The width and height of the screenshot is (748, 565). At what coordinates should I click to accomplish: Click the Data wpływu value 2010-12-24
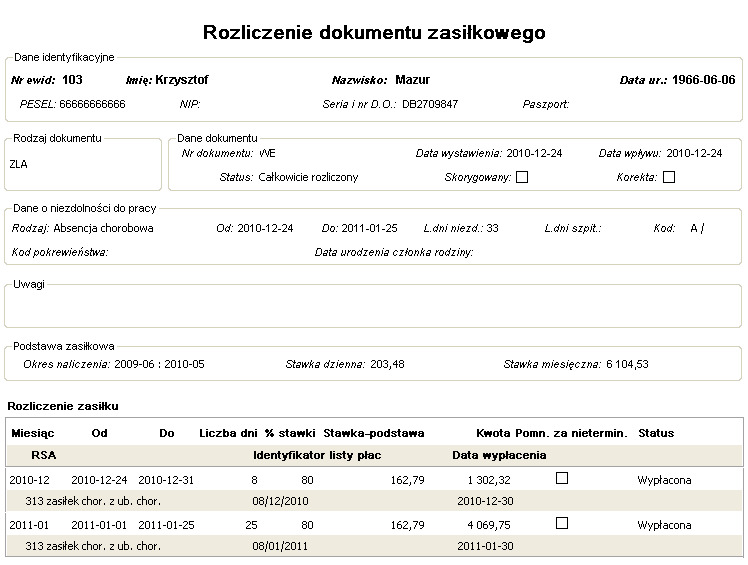click(694, 153)
